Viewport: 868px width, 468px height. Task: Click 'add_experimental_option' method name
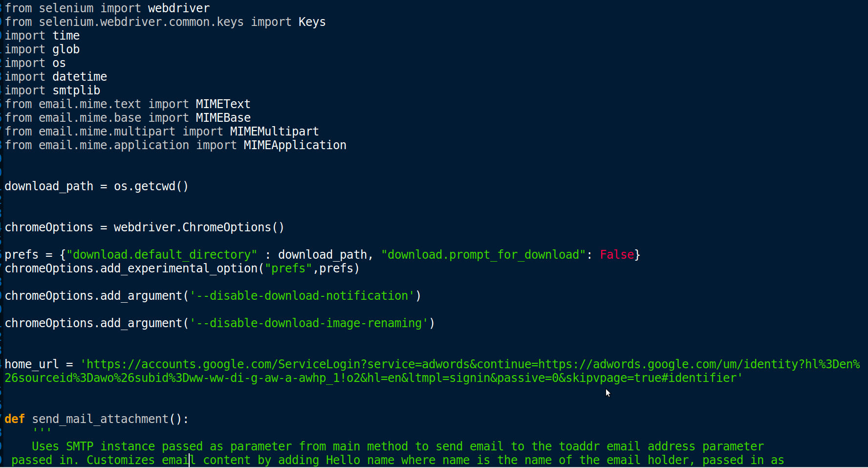179,268
